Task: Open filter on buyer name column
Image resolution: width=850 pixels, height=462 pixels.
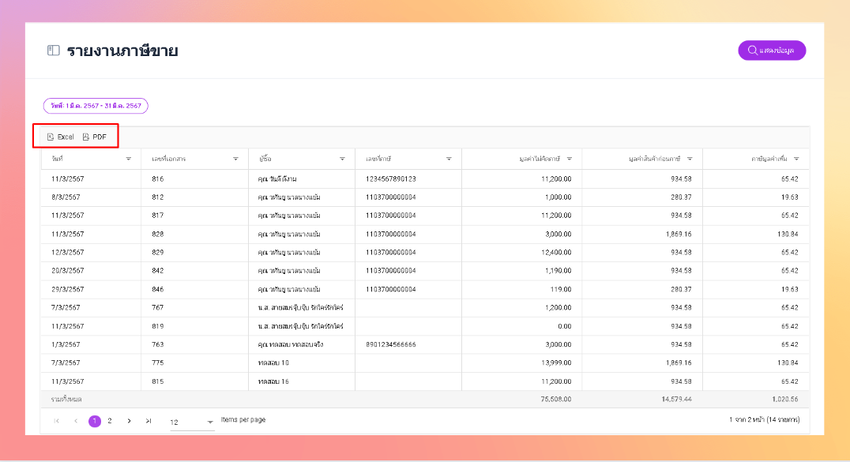Action: coord(342,159)
